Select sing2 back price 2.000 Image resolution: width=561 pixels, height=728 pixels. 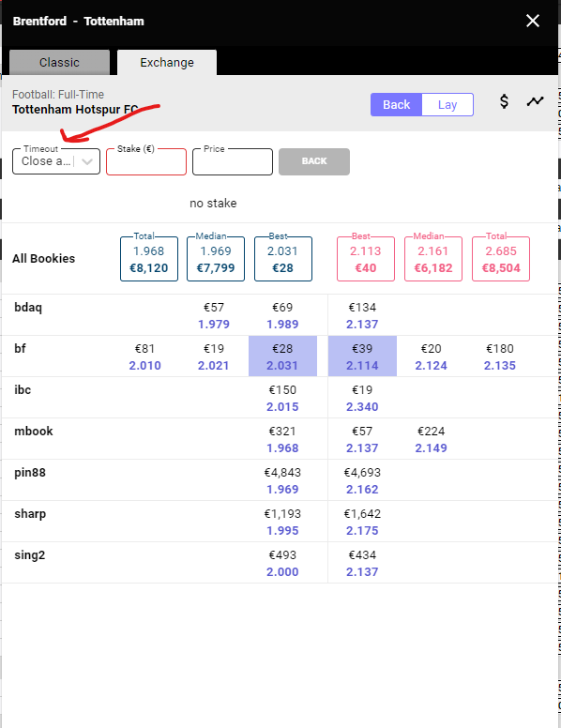coord(282,564)
